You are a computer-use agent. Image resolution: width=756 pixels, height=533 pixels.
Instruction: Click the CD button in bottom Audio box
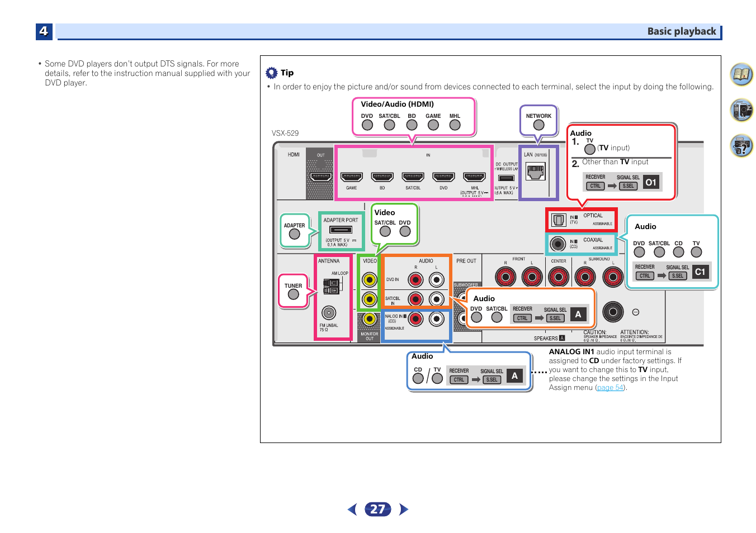418,378
